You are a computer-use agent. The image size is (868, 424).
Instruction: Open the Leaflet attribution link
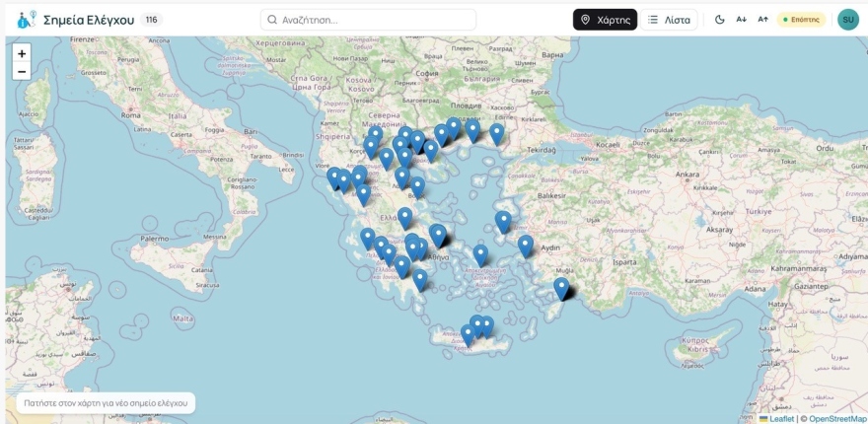pyautogui.click(x=776, y=419)
